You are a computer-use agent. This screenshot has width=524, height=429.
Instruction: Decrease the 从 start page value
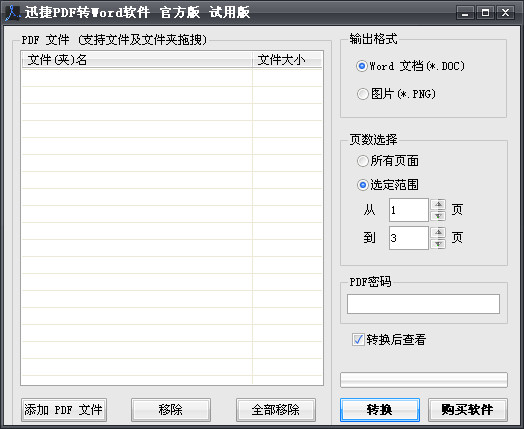(x=438, y=216)
